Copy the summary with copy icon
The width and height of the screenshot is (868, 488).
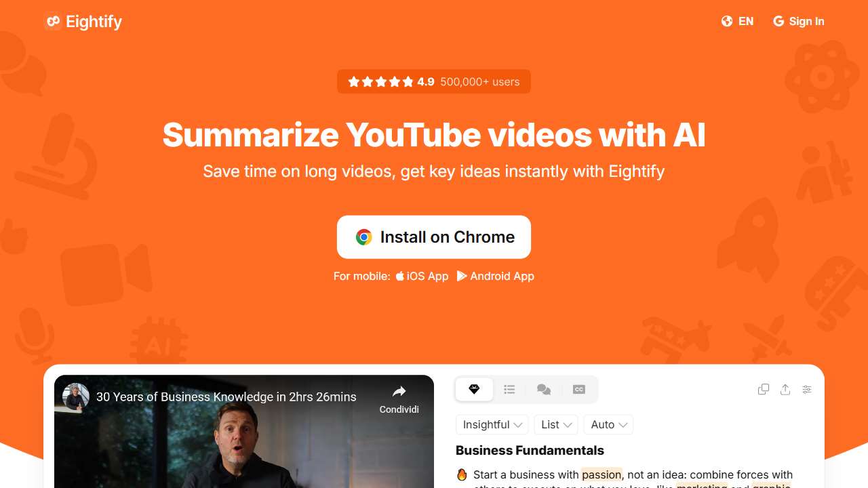click(764, 389)
